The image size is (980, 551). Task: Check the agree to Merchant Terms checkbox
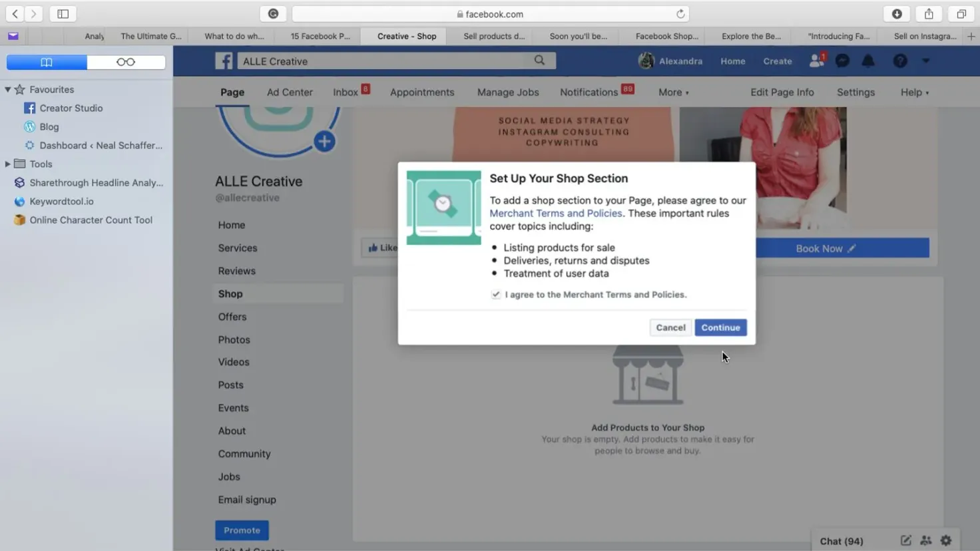496,295
